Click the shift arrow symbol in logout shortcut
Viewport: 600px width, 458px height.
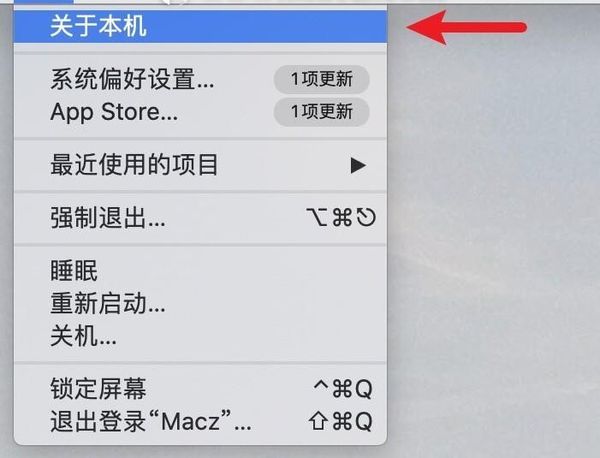(318, 421)
